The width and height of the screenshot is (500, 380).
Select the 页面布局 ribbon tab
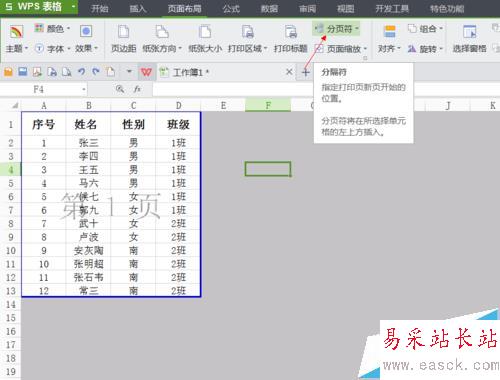(184, 8)
